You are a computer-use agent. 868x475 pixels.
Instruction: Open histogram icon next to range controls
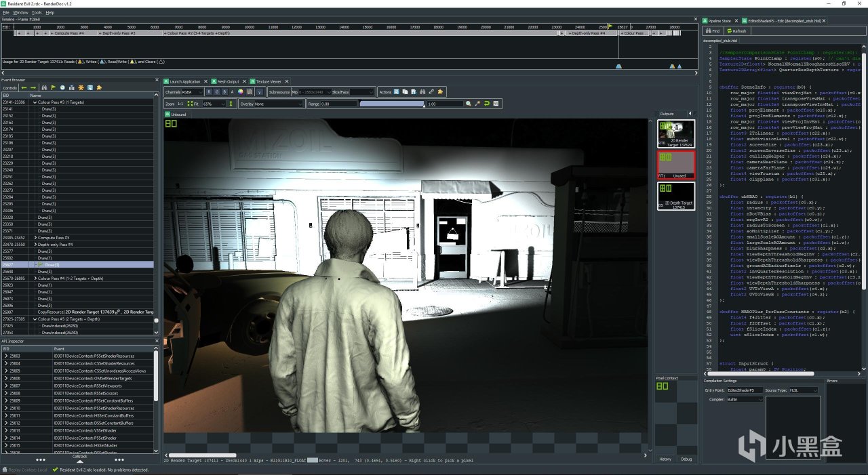[x=496, y=104]
